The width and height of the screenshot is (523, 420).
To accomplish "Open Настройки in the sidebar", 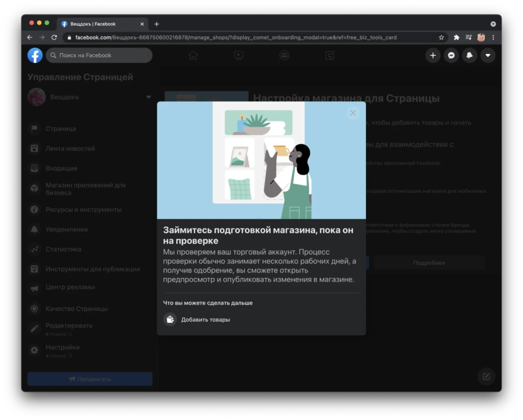I will [x=89, y=351].
